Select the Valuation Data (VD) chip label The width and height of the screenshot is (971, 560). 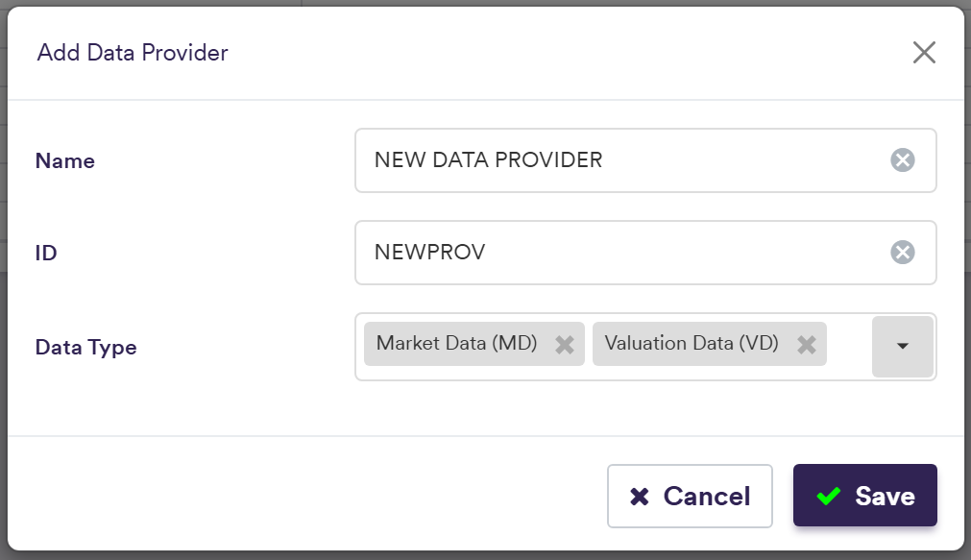692,344
